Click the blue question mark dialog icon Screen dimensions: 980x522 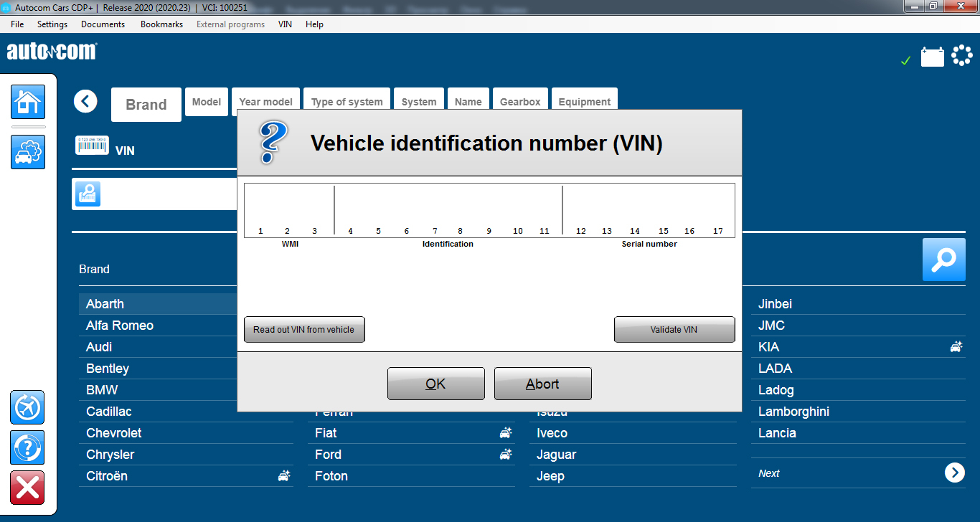[x=273, y=142]
